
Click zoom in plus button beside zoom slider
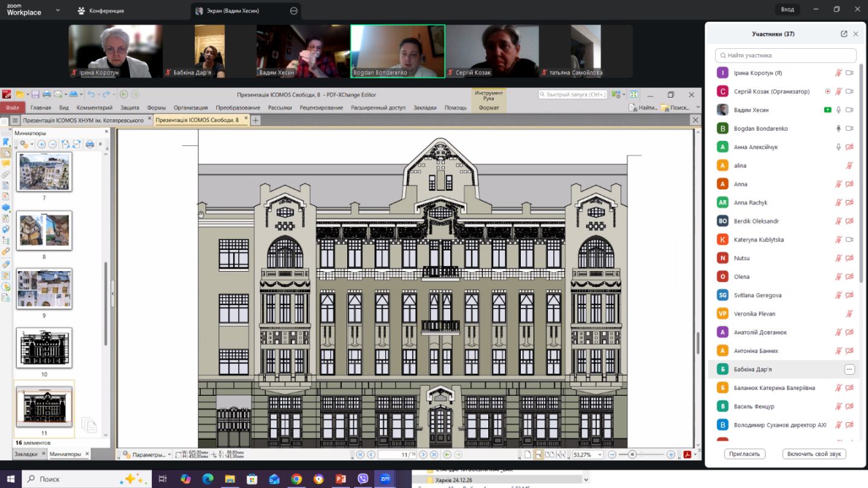670,454
